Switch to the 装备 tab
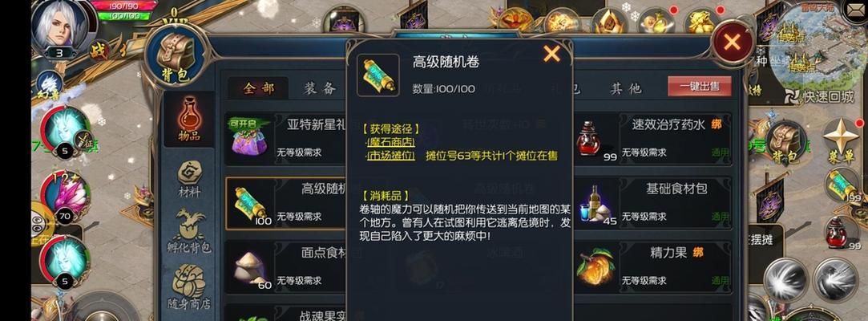This screenshot has width=868, height=321. coord(320,88)
